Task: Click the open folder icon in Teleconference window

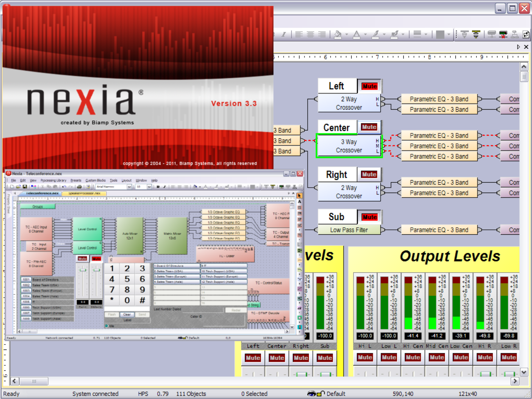Action: [x=18, y=187]
